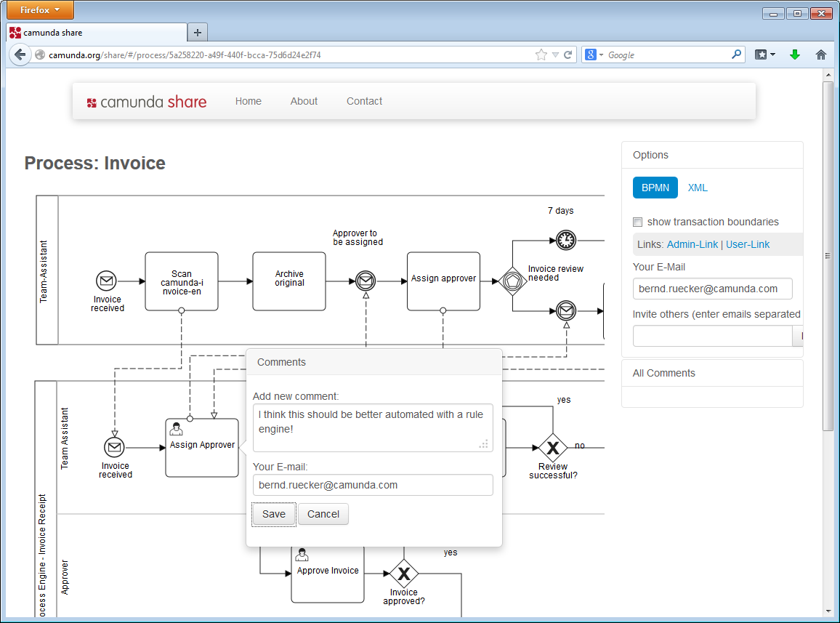This screenshot has width=840, height=623.
Task: Select the Invoice received start event in Team-Assistant lane
Action: (106, 281)
